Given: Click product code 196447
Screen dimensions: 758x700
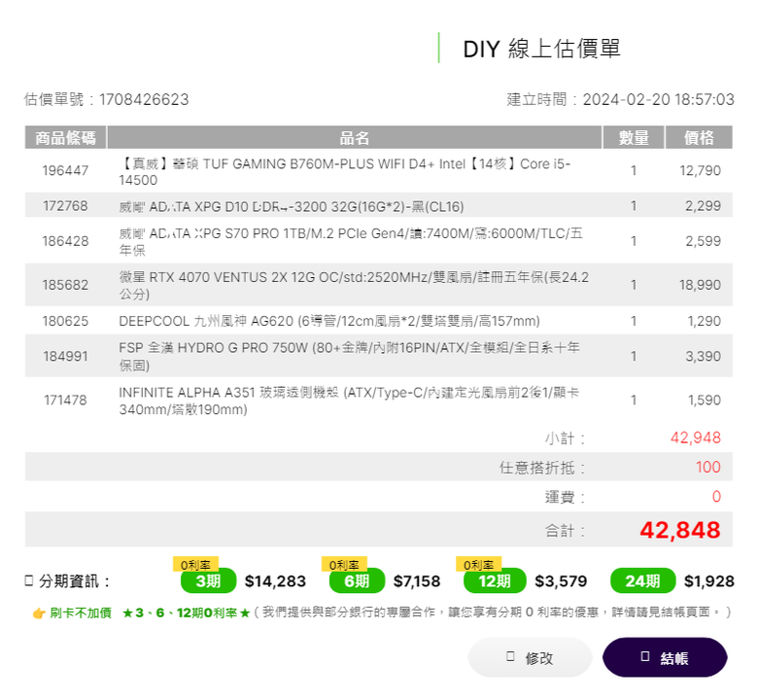Looking at the screenshot, I should pos(65,170).
